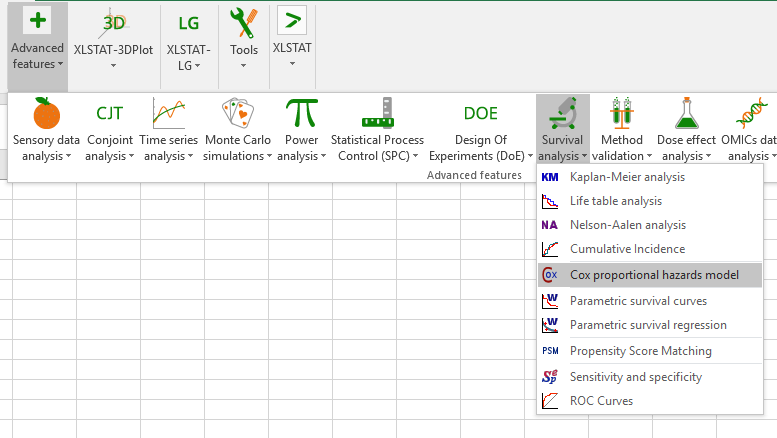Screen dimensions: 777x438
Task: Open Parametric survival curves entry
Action: point(650,301)
